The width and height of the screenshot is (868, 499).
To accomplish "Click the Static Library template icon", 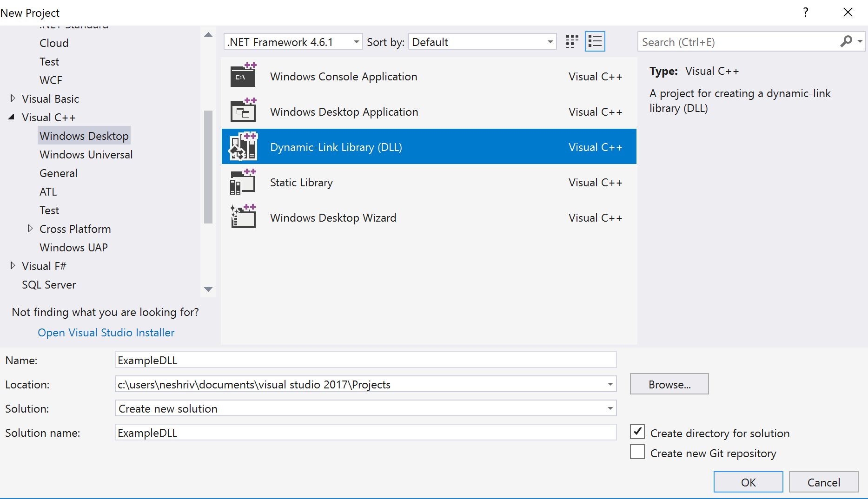I will [x=243, y=182].
